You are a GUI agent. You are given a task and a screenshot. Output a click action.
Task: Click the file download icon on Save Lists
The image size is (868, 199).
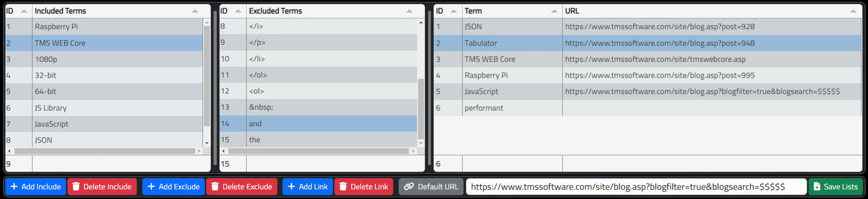click(x=817, y=187)
